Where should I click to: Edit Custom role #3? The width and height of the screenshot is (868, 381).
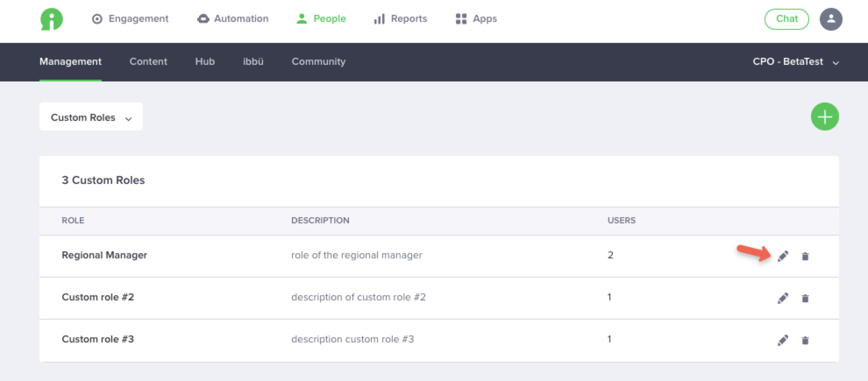pos(783,340)
